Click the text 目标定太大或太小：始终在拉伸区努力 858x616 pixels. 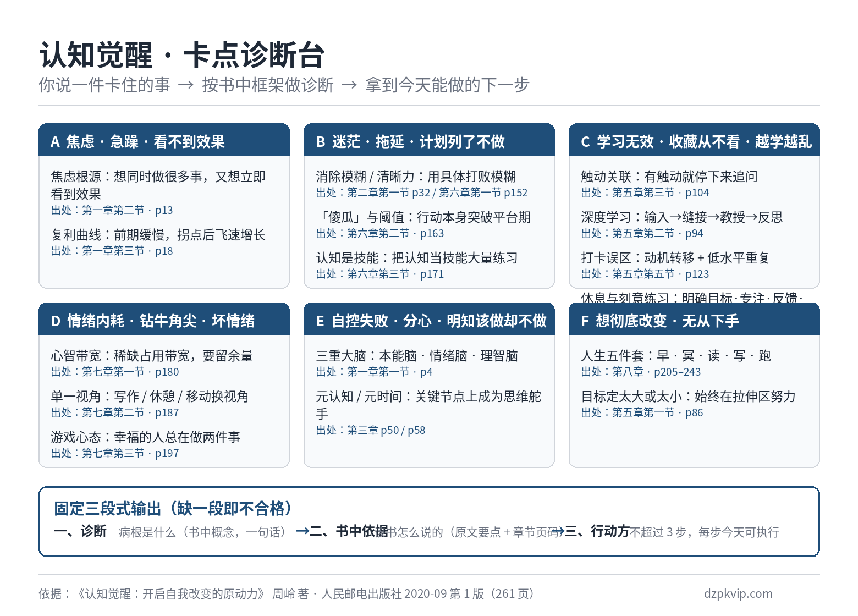689,397
